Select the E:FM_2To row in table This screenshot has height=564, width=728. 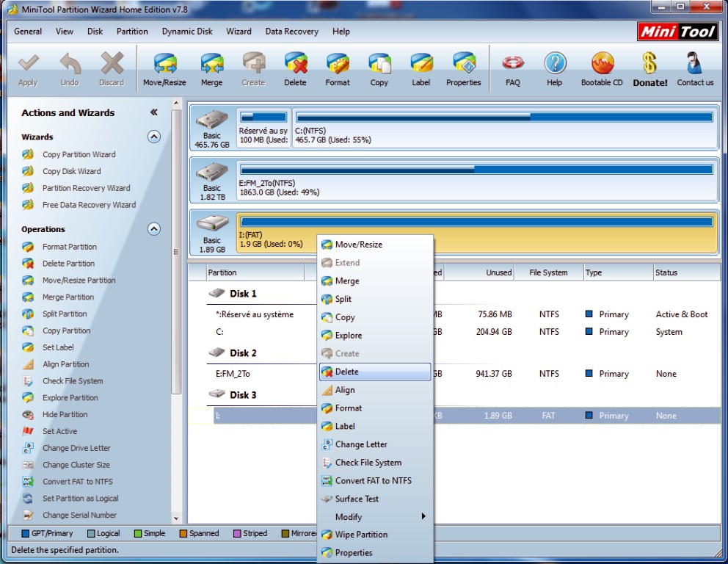(x=454, y=374)
